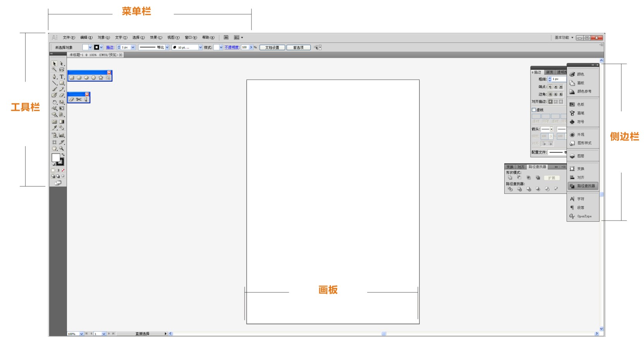The height and width of the screenshot is (337, 644).
Task: Choose the Star shape in floating shape palette
Action: pos(101,78)
